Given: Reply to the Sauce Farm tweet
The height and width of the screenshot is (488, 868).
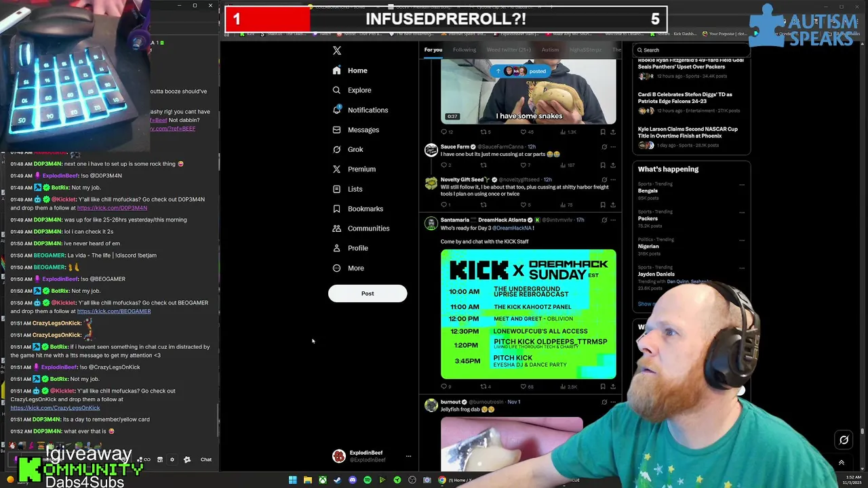Looking at the screenshot, I should (444, 165).
